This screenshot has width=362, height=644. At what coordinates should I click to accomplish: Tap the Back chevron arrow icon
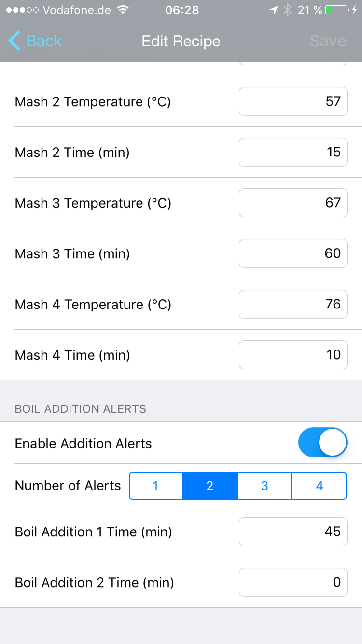click(x=14, y=41)
